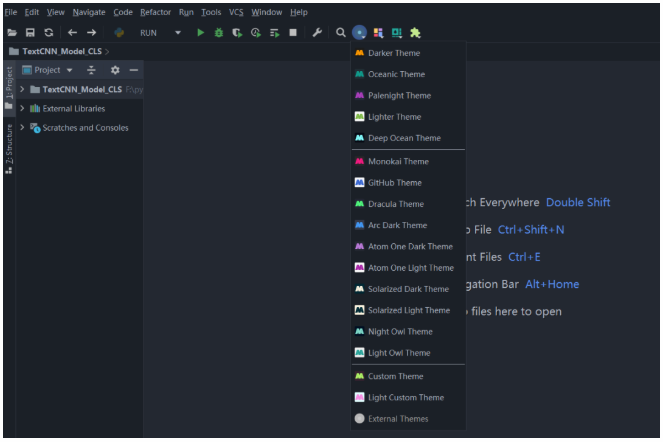This screenshot has height=442, width=663.
Task: Open the Navigate menu
Action: [89, 12]
